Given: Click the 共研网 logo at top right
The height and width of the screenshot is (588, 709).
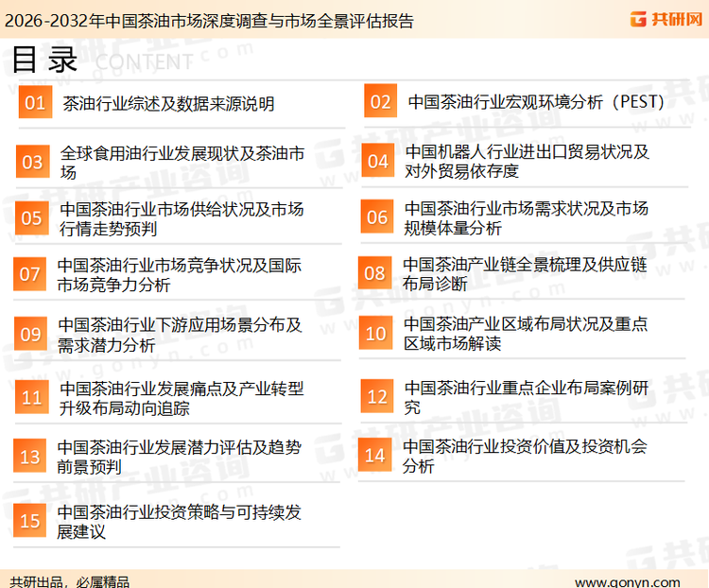Looking at the screenshot, I should 666,19.
